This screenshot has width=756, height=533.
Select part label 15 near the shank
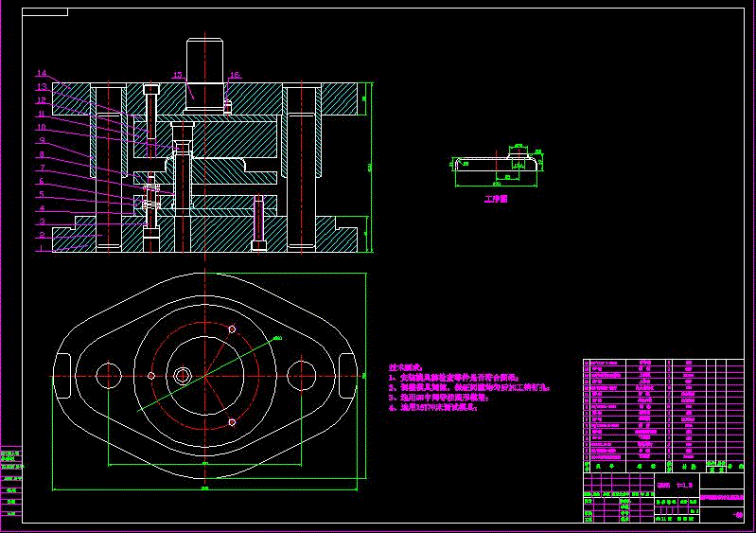point(179,75)
